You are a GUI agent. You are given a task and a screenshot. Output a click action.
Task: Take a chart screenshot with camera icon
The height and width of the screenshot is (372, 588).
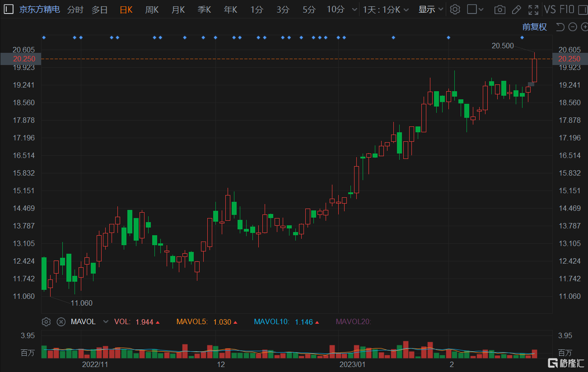pyautogui.click(x=499, y=9)
